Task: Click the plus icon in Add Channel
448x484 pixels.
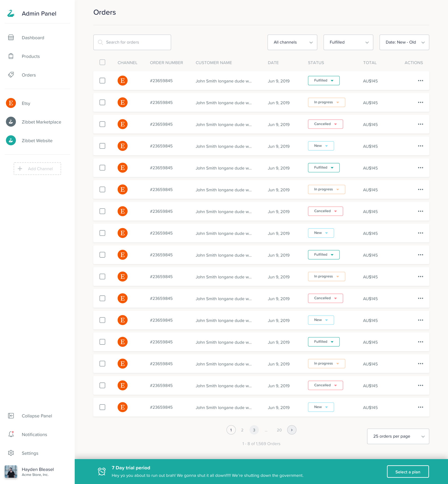Action: point(20,168)
